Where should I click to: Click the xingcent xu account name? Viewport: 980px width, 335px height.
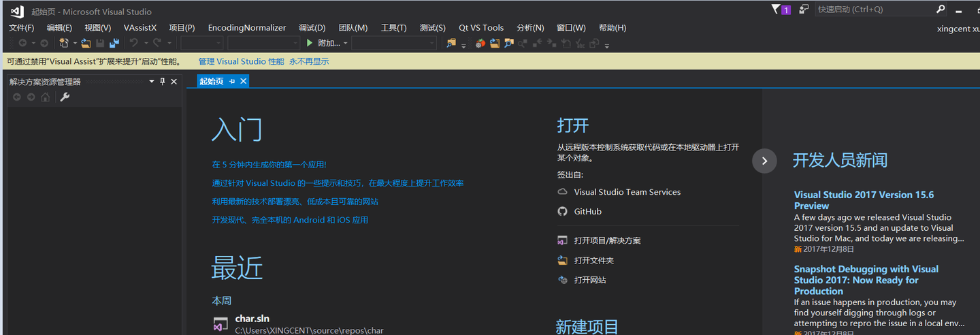tap(958, 29)
